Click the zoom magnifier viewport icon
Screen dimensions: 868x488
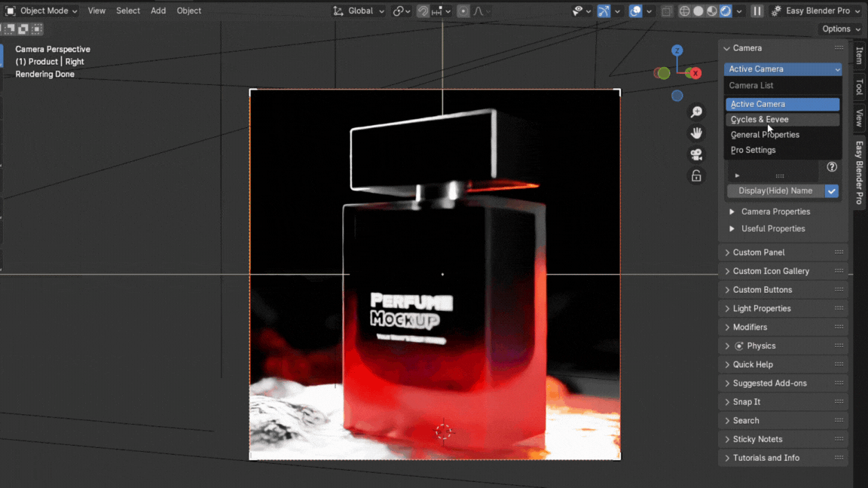696,111
